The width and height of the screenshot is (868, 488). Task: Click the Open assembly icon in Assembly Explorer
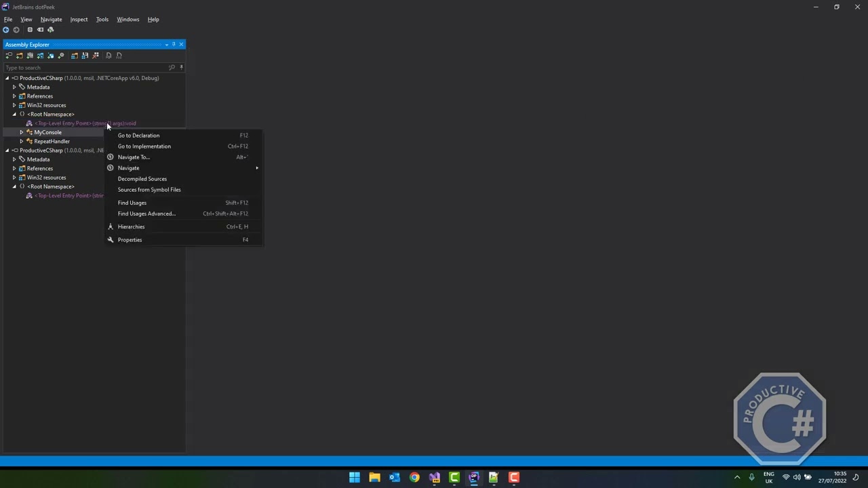(x=9, y=56)
